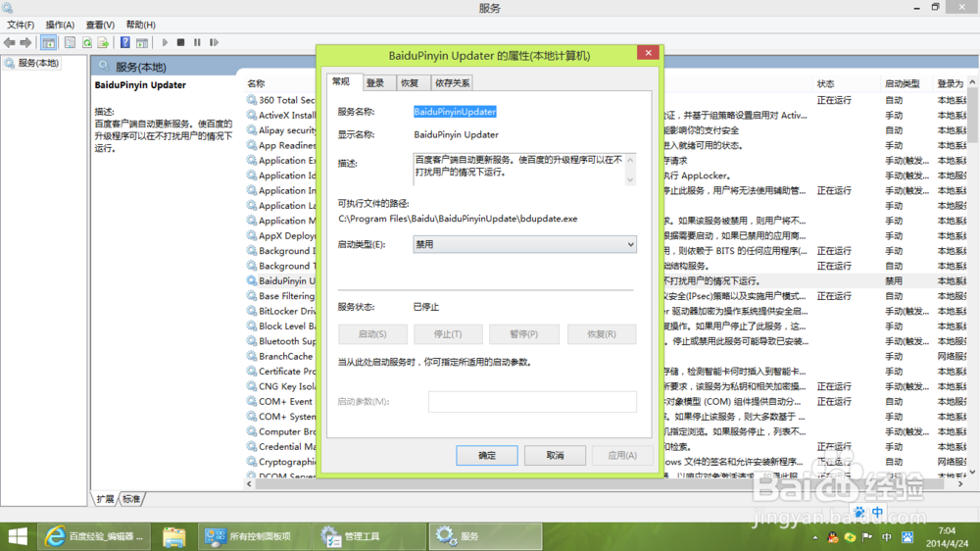Click the Windows Start button
The width and height of the screenshot is (980, 551).
point(18,536)
